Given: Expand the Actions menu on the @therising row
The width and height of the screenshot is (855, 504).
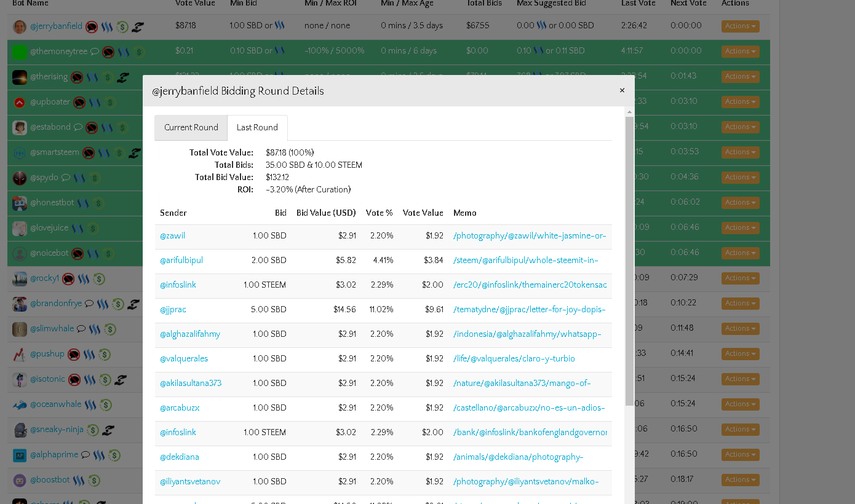Looking at the screenshot, I should click(x=740, y=77).
